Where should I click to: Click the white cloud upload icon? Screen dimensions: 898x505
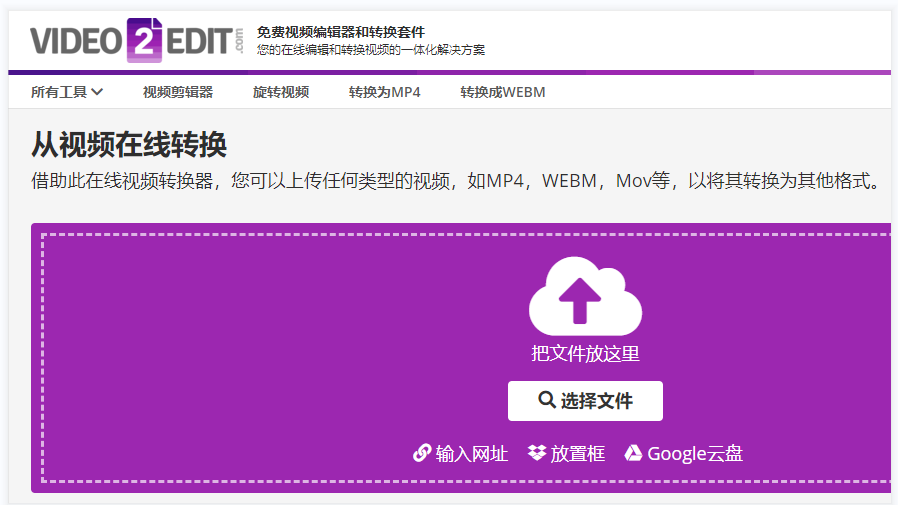tap(585, 296)
